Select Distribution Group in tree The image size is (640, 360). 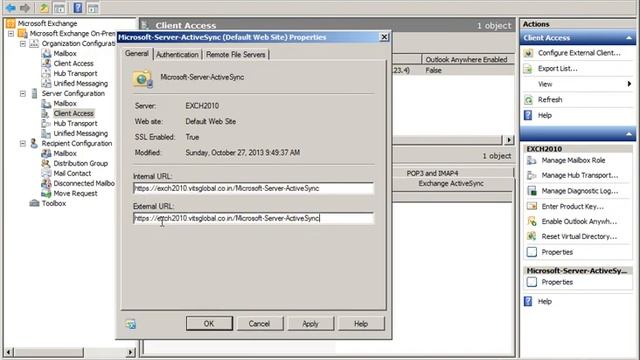coord(81,163)
